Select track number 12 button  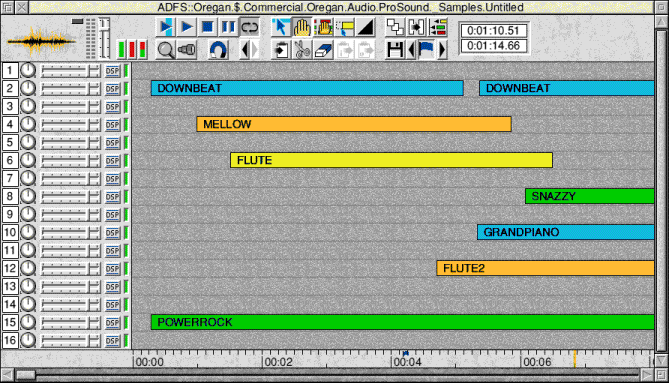(10, 268)
